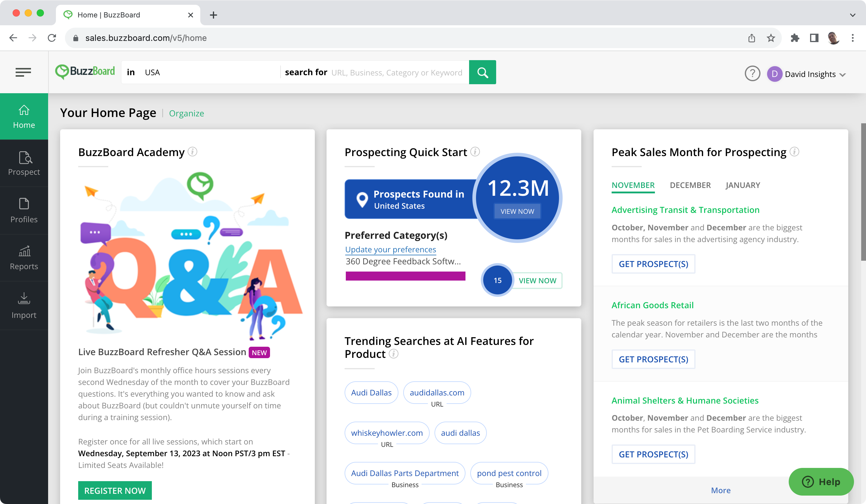Click the purple D user avatar
Screen dimensions: 866x504
(774, 74)
